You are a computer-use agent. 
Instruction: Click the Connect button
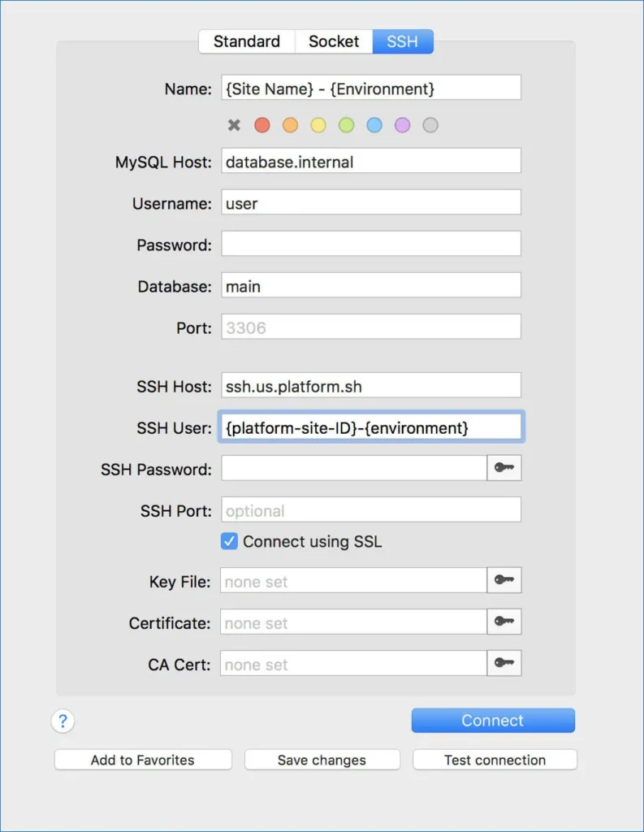[x=493, y=721]
